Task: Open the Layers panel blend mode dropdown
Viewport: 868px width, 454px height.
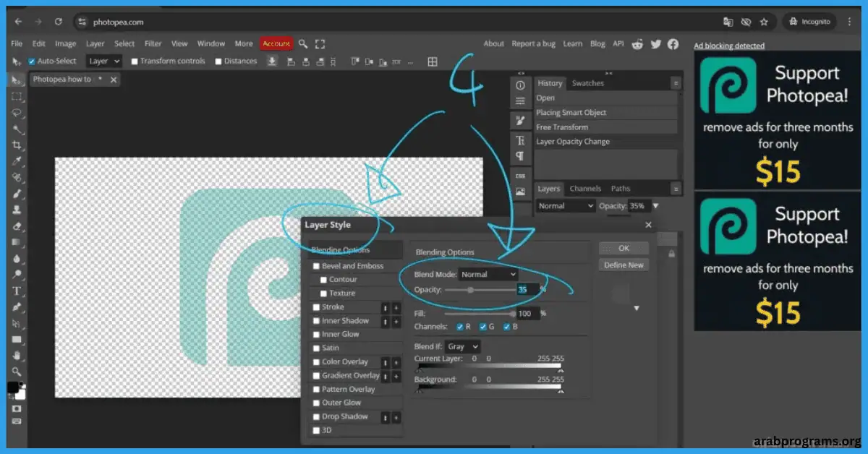Action: pyautogui.click(x=566, y=206)
